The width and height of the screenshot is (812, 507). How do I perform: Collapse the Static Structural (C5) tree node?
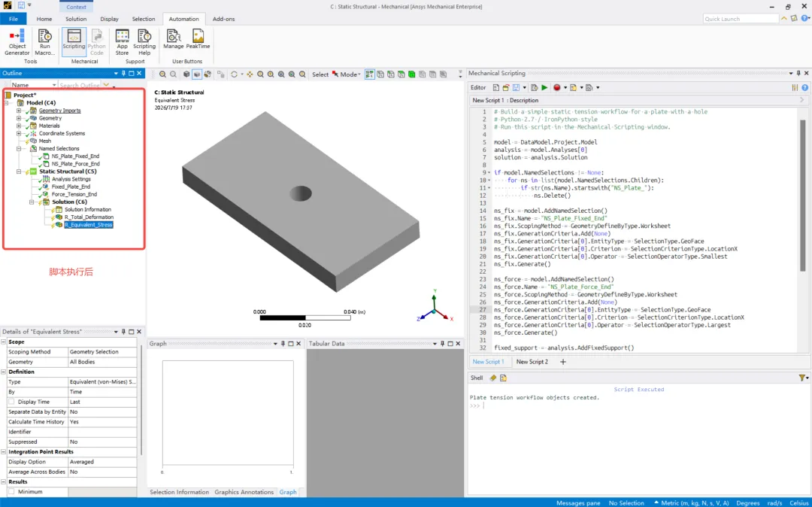click(x=19, y=172)
